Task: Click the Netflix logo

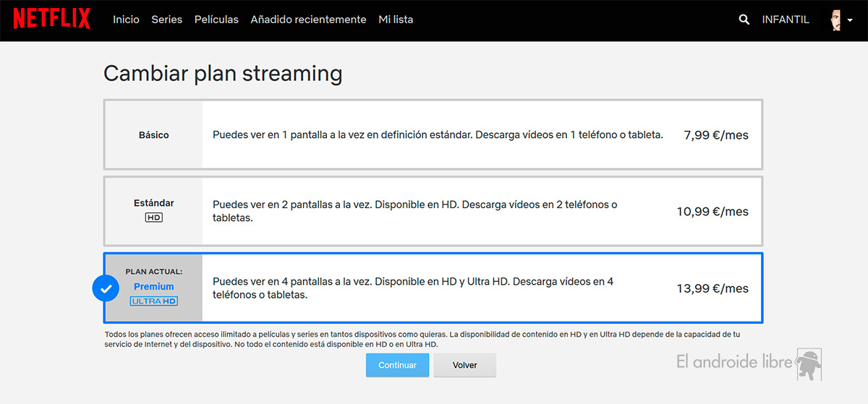Action: pyautogui.click(x=52, y=20)
